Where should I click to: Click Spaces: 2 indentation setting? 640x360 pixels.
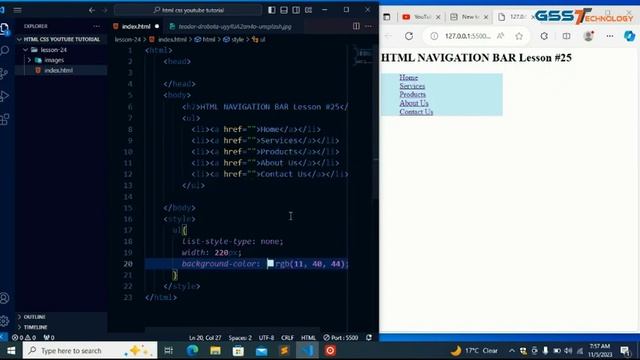point(240,338)
